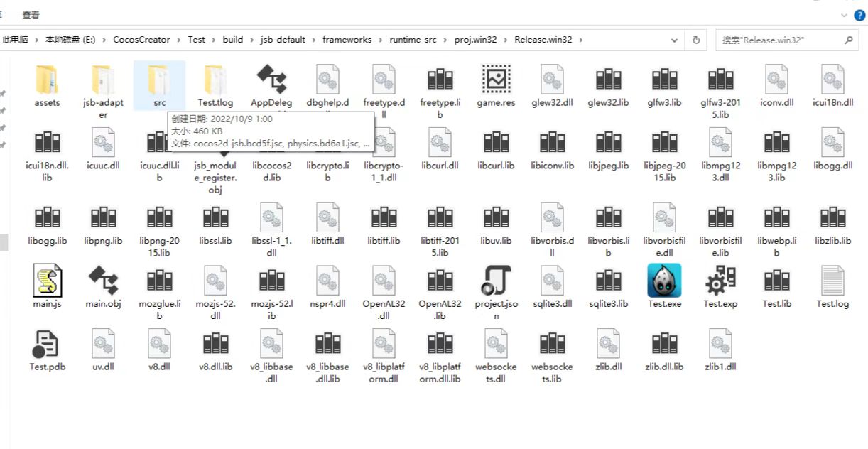This screenshot has width=868, height=449.
Task: Select the Test.pdb file icon
Action: tap(47, 350)
